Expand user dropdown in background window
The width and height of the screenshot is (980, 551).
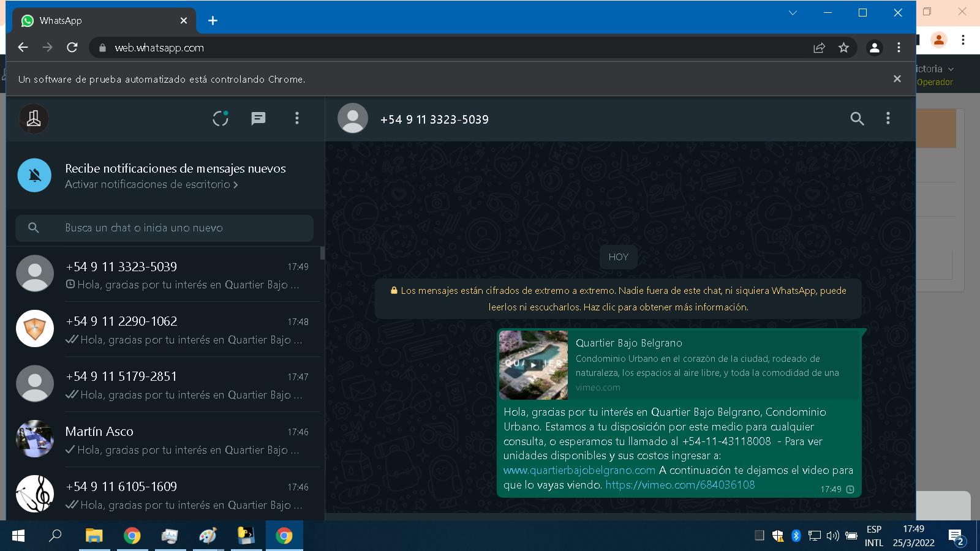951,69
